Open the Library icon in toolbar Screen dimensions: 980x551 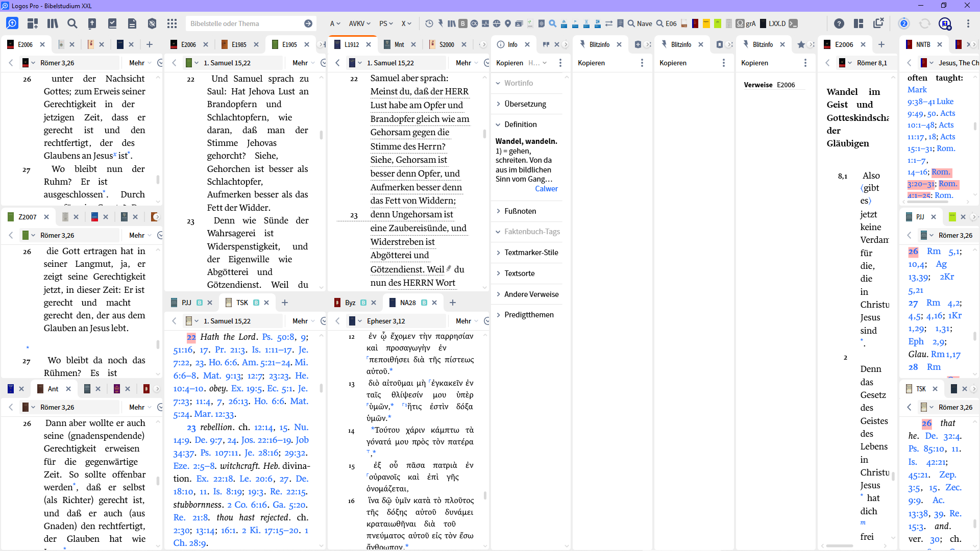click(53, 23)
